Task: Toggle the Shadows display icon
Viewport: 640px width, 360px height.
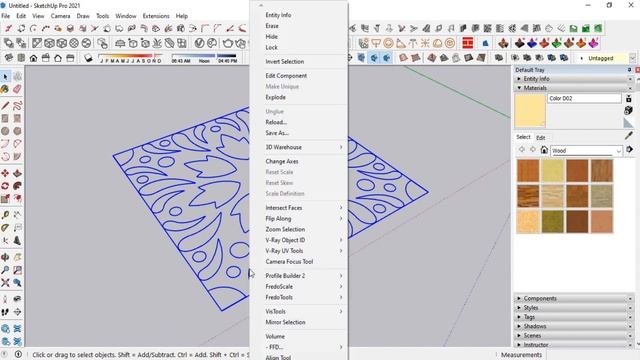Action: (88, 58)
